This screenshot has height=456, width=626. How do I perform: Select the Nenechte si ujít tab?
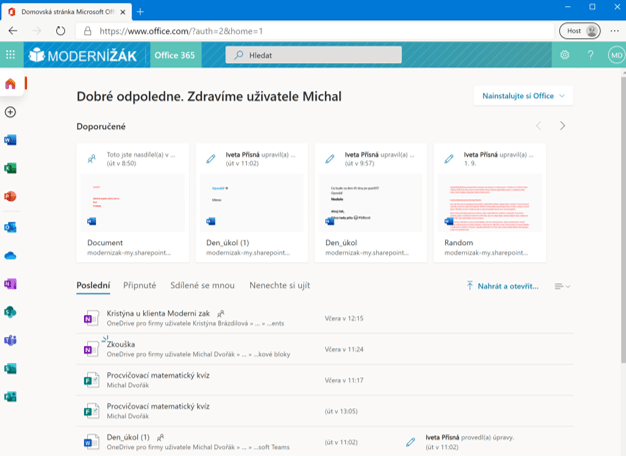pyautogui.click(x=279, y=285)
